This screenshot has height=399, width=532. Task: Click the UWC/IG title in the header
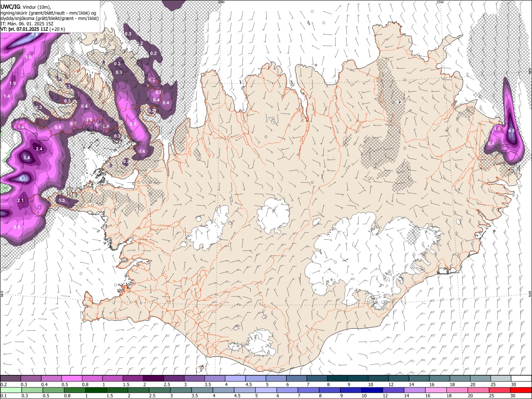[10, 7]
